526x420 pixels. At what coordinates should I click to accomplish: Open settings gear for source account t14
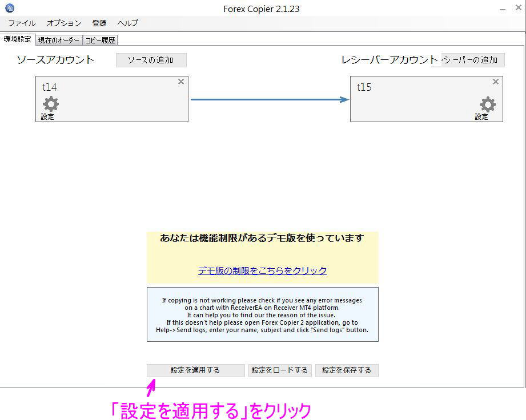(x=50, y=104)
